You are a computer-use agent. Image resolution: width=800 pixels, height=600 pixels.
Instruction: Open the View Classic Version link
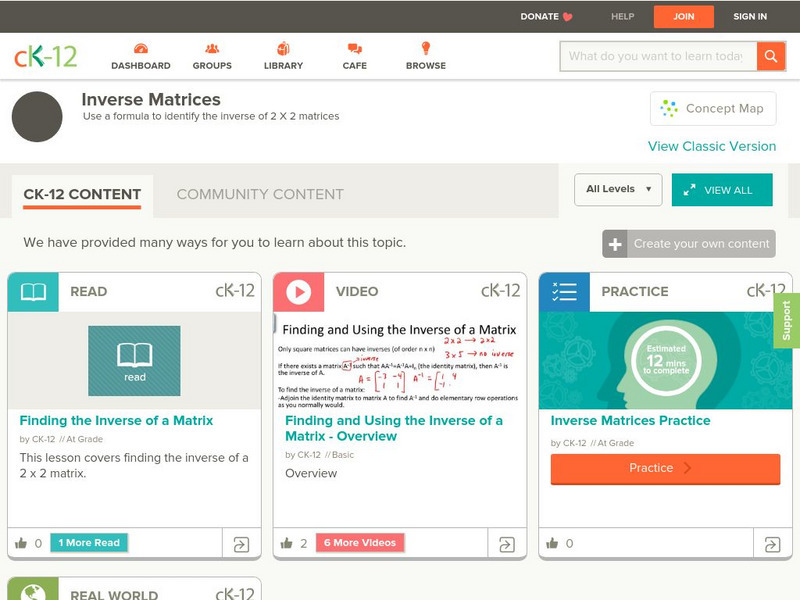(x=712, y=146)
